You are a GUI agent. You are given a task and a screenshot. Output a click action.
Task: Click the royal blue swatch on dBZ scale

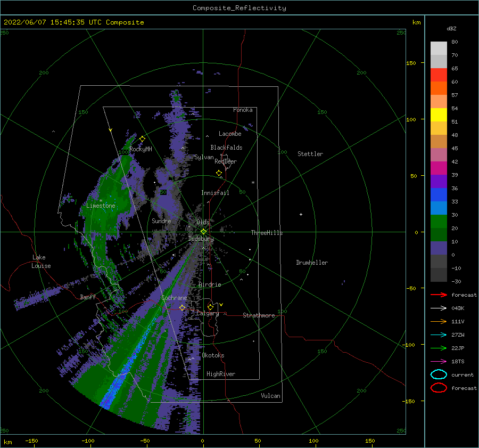439,194
